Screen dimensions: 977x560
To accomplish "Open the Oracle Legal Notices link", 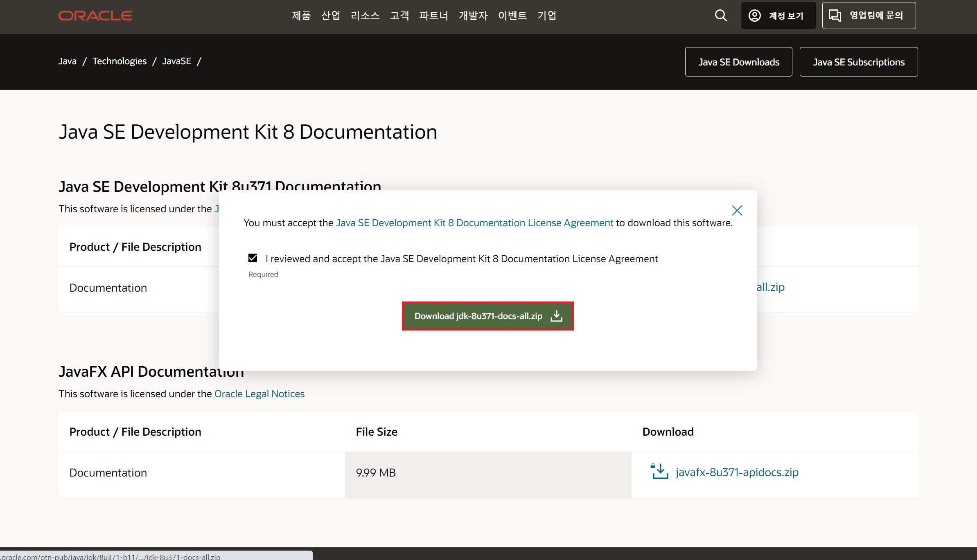I will pos(259,394).
